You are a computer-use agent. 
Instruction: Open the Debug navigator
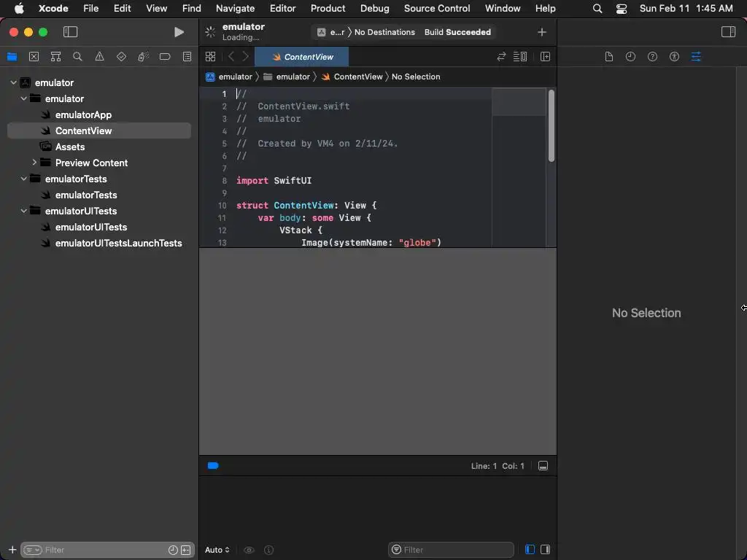coord(143,57)
